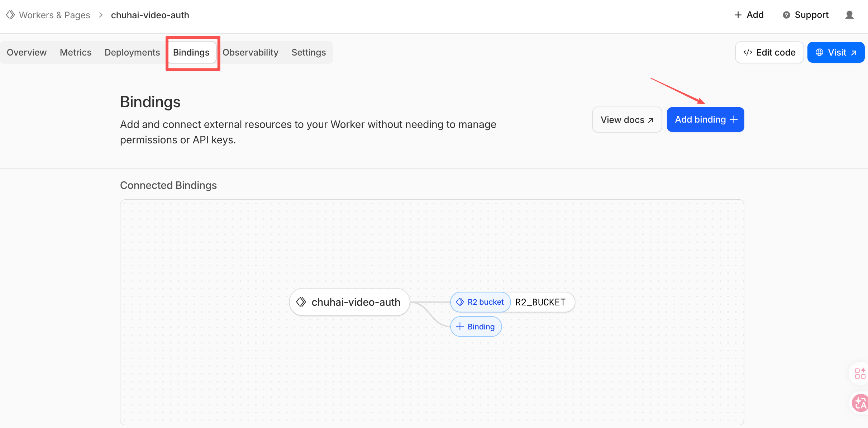Open View docs link

627,120
